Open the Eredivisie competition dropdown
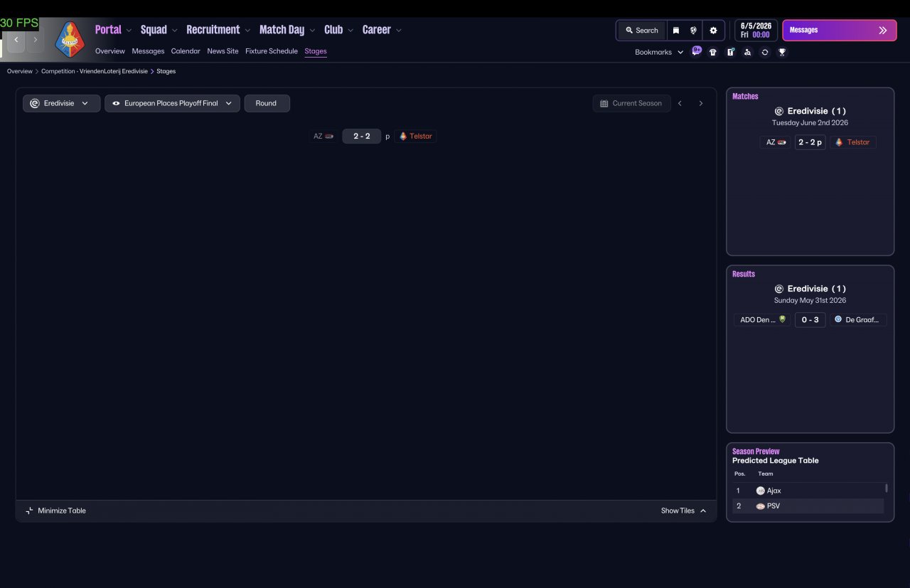This screenshot has height=588, width=910. pyautogui.click(x=61, y=103)
